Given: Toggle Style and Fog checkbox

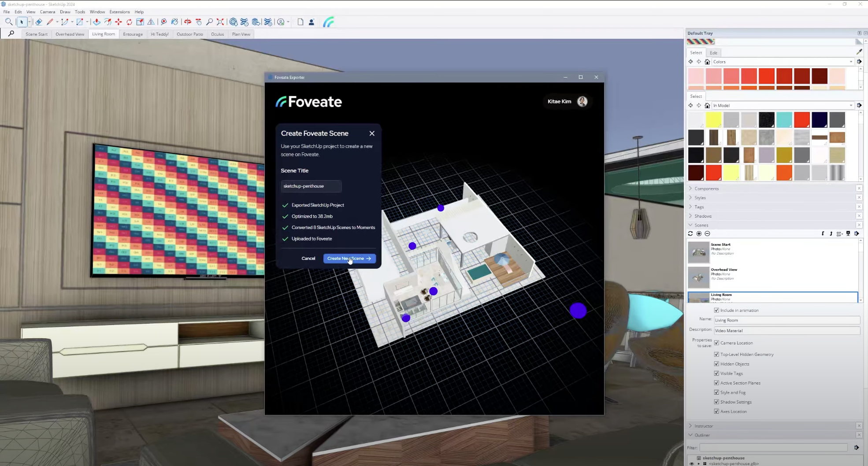Looking at the screenshot, I should tap(716, 392).
